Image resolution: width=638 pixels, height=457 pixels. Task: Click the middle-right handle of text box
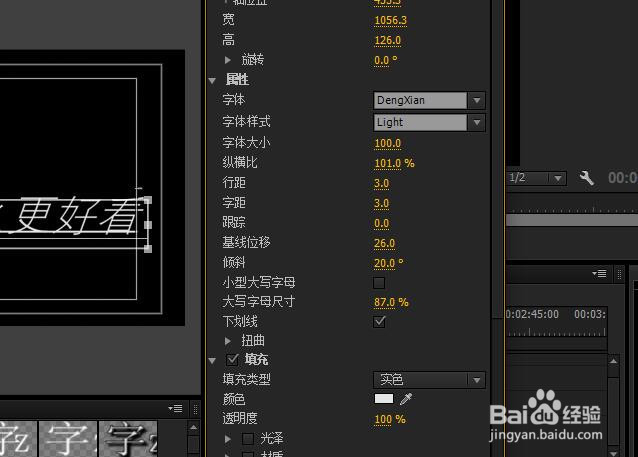[148, 225]
